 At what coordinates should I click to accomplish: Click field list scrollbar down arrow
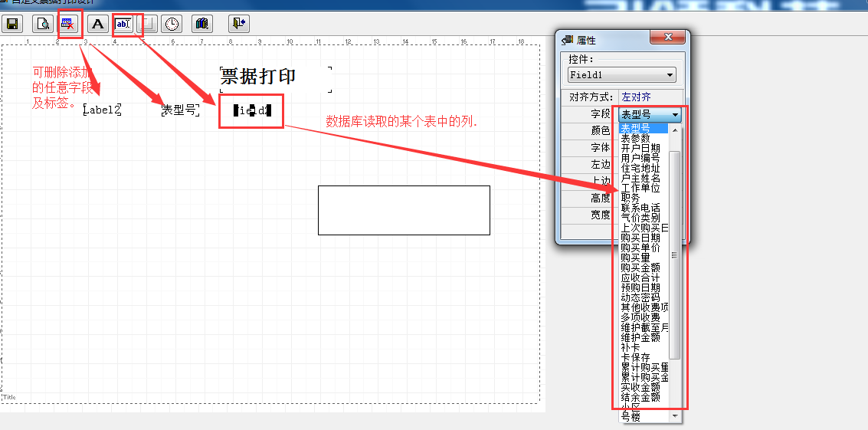pyautogui.click(x=675, y=415)
